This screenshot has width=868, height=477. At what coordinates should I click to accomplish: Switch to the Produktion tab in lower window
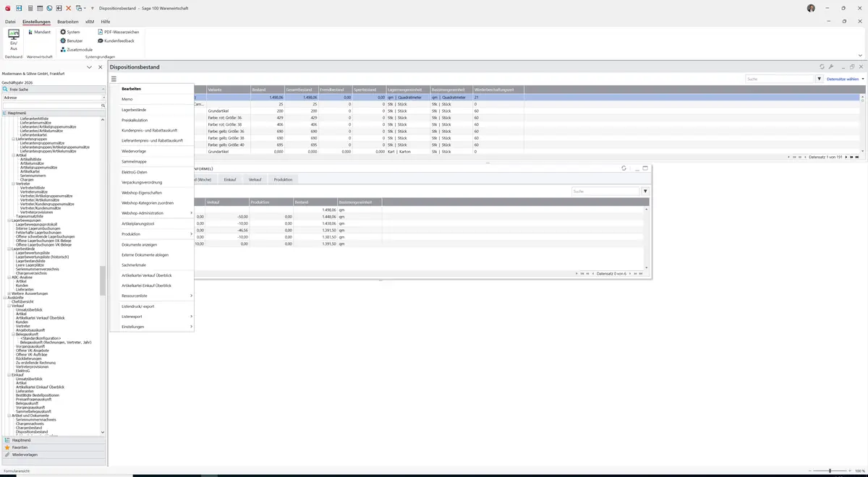click(284, 179)
